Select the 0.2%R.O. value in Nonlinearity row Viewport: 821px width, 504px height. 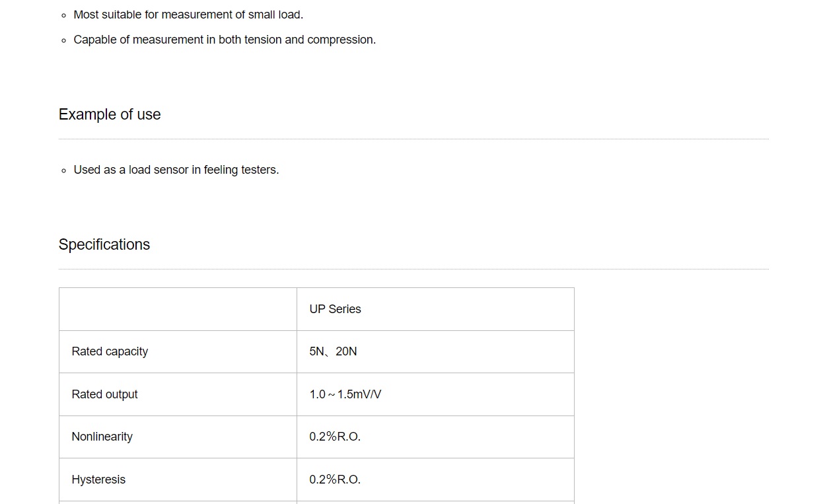click(435, 437)
